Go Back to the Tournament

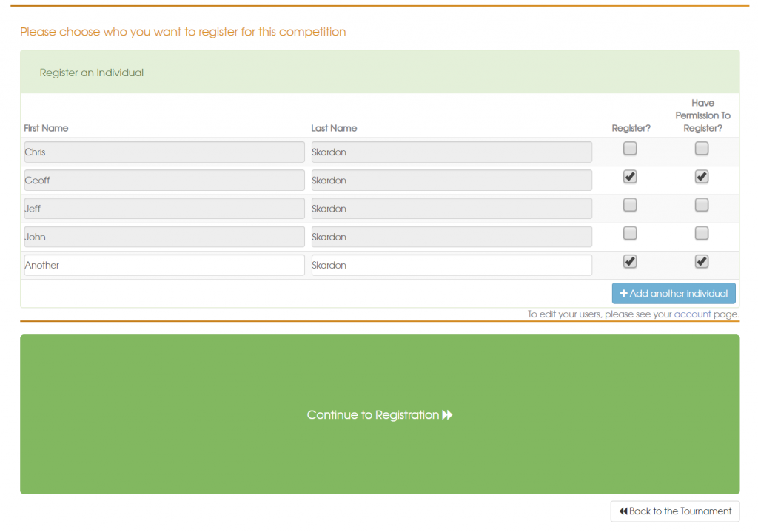pos(675,511)
